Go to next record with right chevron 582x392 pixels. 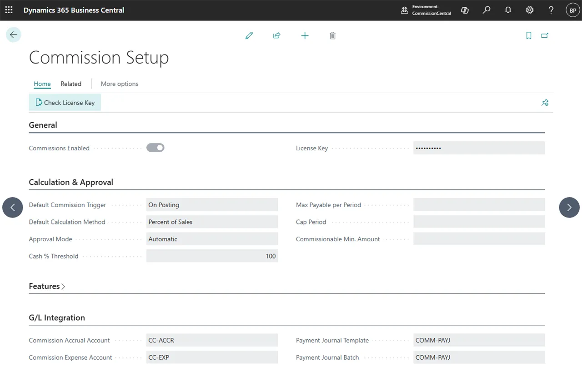coord(569,208)
